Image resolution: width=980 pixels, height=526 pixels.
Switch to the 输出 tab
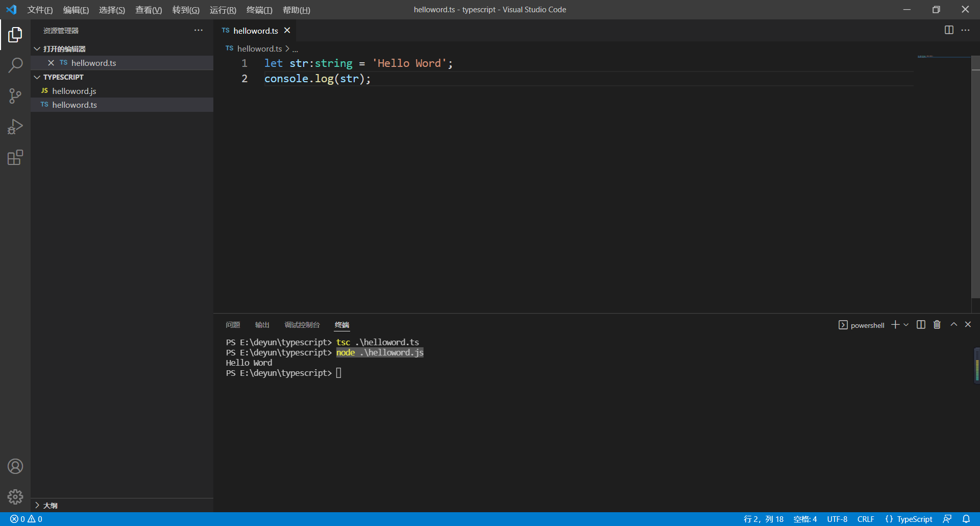pos(262,325)
